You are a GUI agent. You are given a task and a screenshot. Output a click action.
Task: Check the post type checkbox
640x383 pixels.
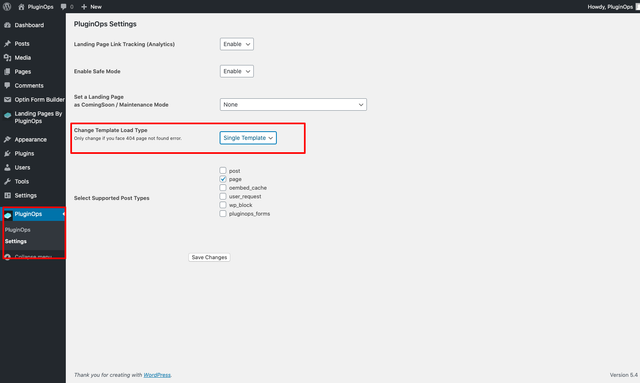pos(223,170)
